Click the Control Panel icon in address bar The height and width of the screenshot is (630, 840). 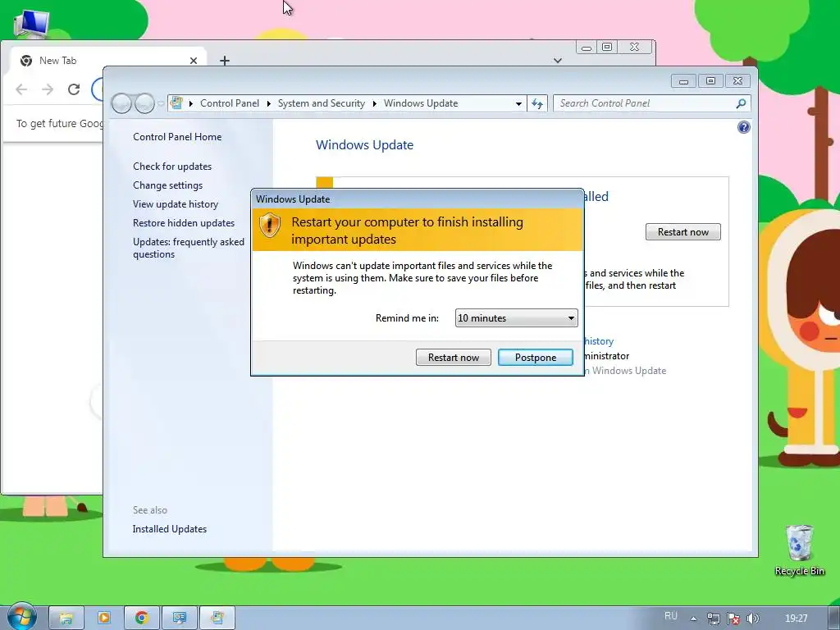click(176, 103)
